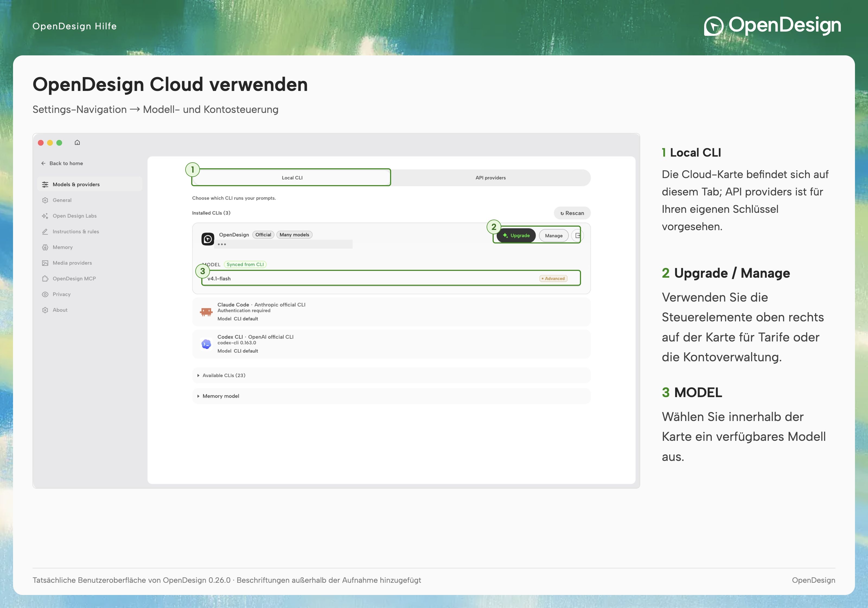
Task: Select the Claude Code CLI row icon
Action: pos(206,312)
